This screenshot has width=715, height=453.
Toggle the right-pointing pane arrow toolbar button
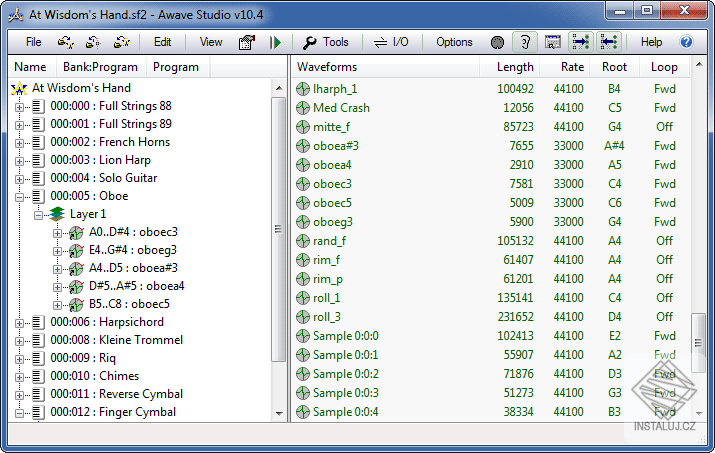[x=580, y=42]
